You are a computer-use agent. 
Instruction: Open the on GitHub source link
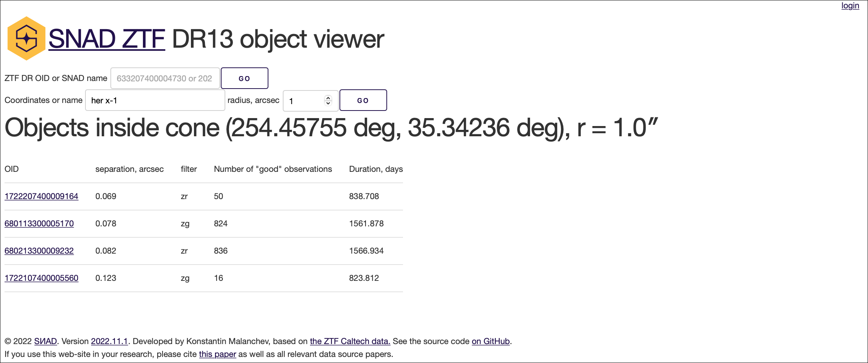pyautogui.click(x=491, y=341)
